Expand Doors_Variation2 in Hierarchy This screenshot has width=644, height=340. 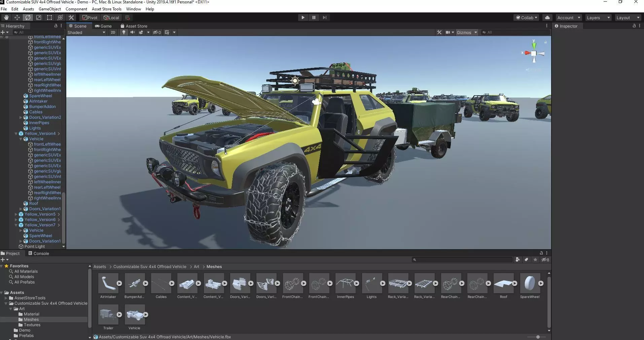point(21,117)
